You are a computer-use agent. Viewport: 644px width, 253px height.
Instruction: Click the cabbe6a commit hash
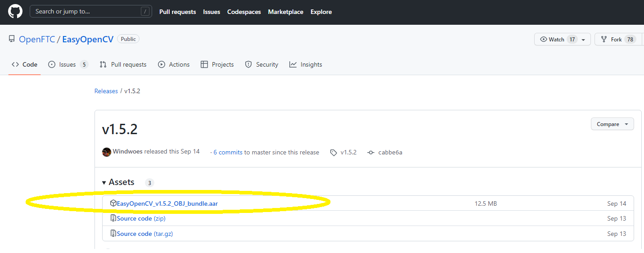click(390, 152)
